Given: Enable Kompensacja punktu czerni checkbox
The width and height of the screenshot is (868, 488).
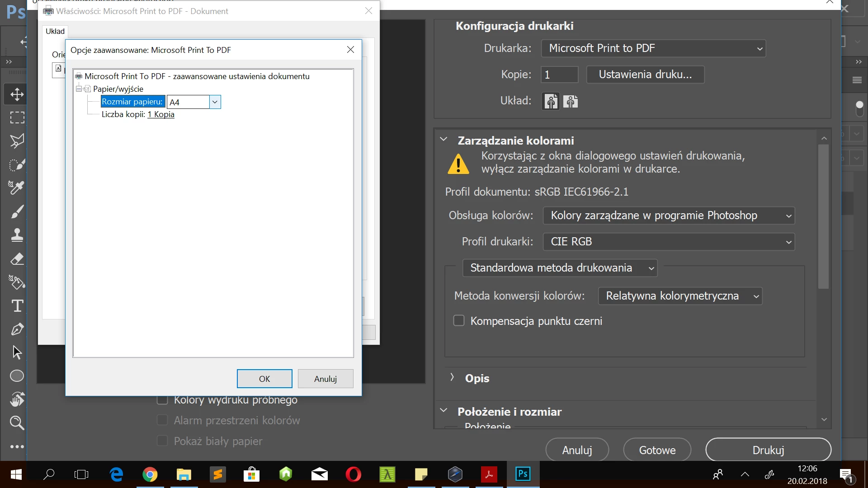Looking at the screenshot, I should [459, 321].
